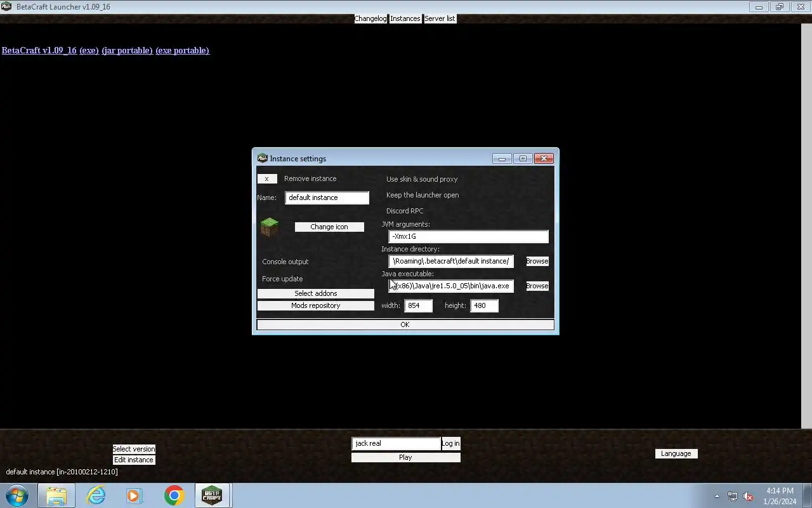Viewport: 812px width, 508px height.
Task: Open the BetaCraft v1.09_16 link
Action: click(x=39, y=50)
